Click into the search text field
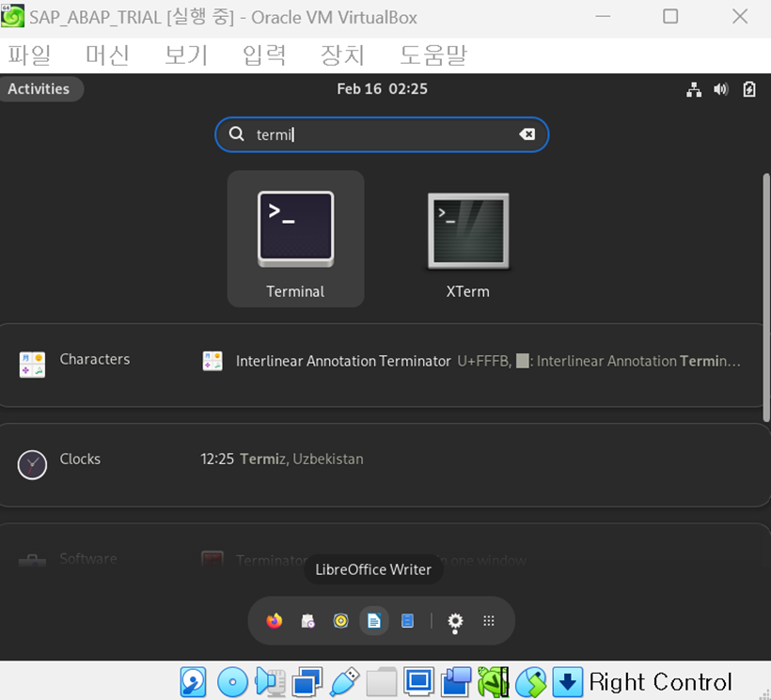Viewport: 771px width, 700px height. [x=382, y=134]
